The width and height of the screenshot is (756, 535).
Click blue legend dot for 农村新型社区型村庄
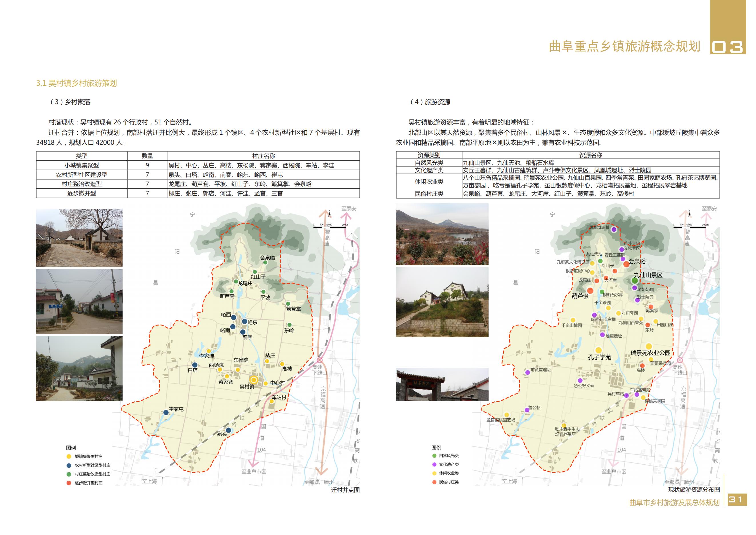[69, 466]
